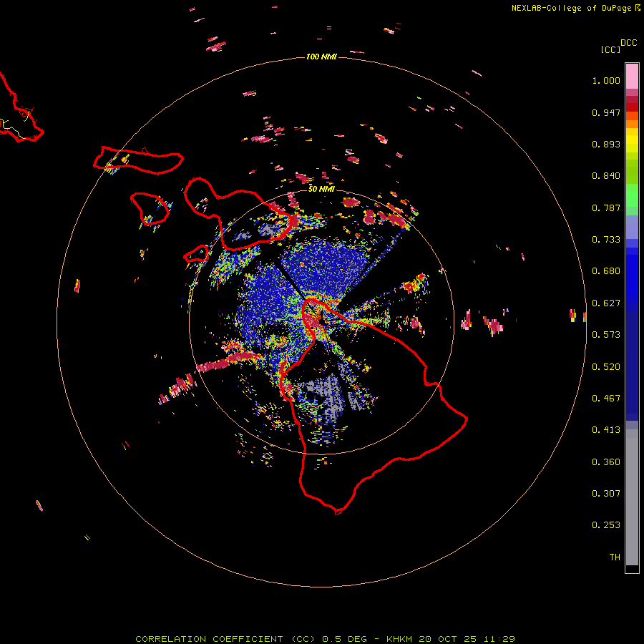The height and width of the screenshot is (644, 644).
Task: Click the 0.520 color scale value
Action: [606, 367]
